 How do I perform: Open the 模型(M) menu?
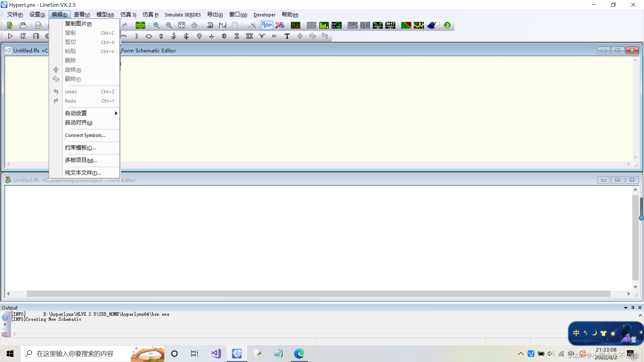(x=105, y=14)
